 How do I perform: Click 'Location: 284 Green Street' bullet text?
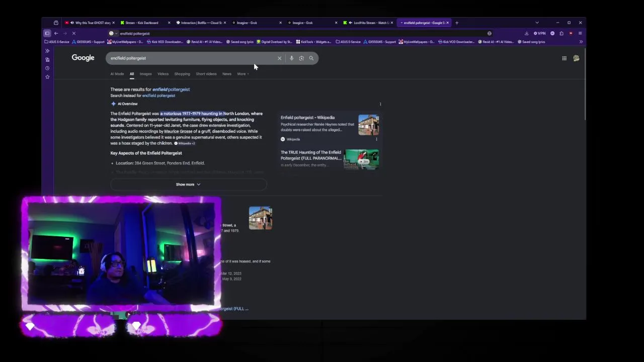tap(160, 163)
